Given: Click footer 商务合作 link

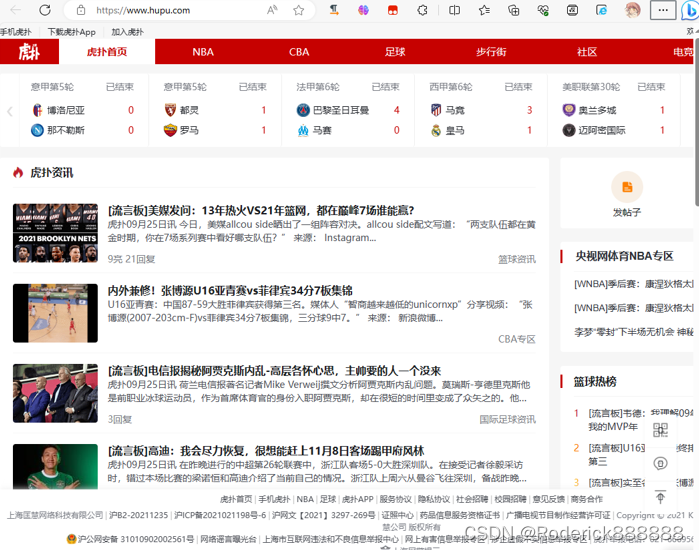Looking at the screenshot, I should [587, 499].
